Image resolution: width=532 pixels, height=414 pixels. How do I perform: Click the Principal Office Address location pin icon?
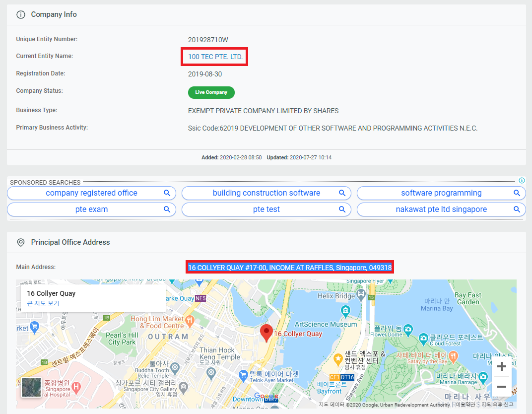click(21, 242)
